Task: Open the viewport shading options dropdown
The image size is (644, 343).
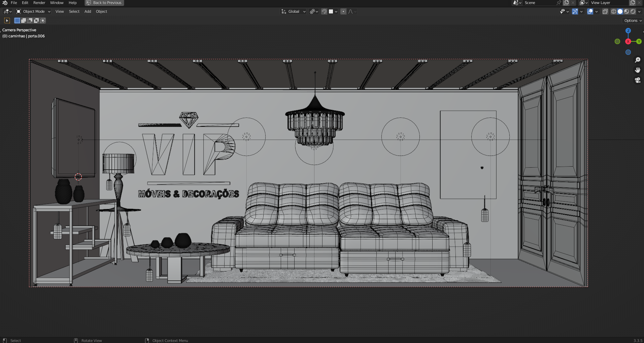Action: (x=639, y=11)
